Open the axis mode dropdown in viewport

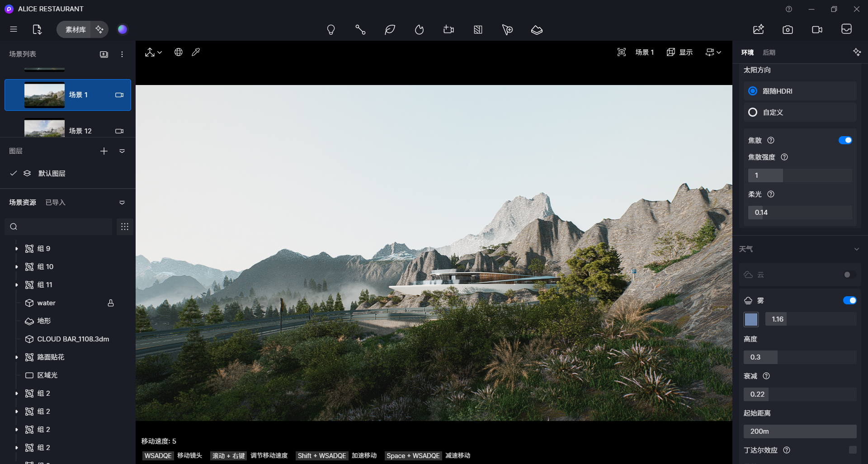153,52
